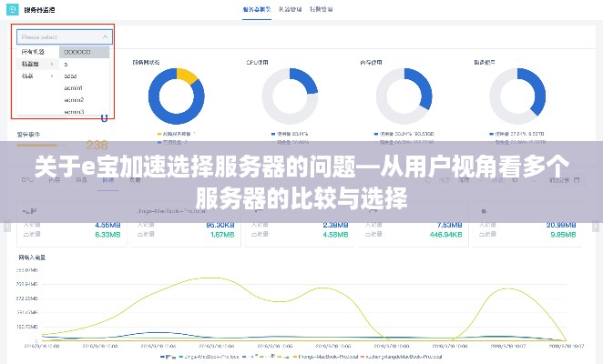Click the 2.39MB value on the third card

point(336,225)
